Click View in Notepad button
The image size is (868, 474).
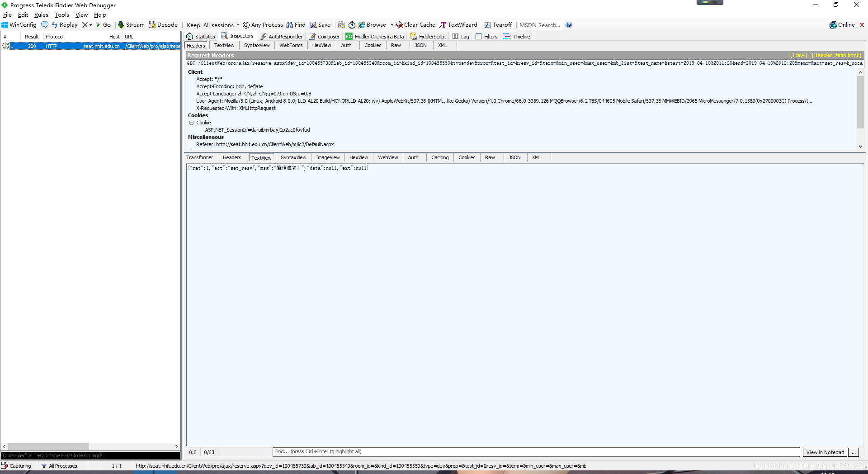tap(825, 452)
